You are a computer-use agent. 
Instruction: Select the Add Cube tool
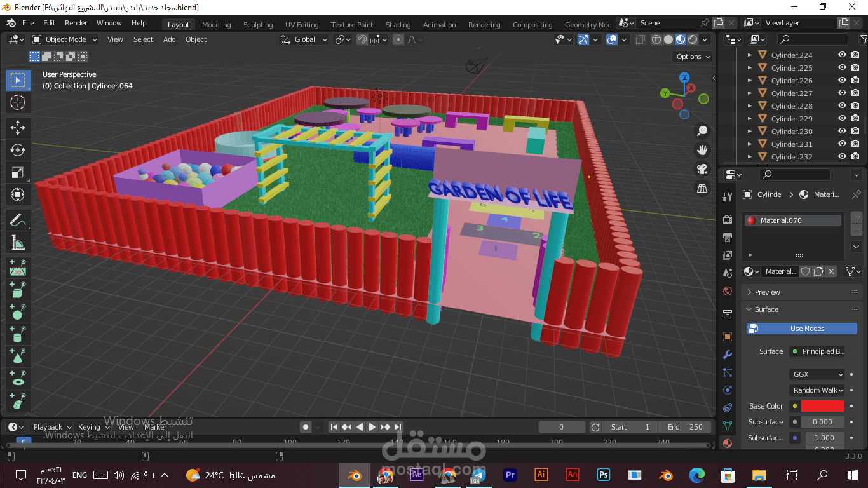[18, 289]
